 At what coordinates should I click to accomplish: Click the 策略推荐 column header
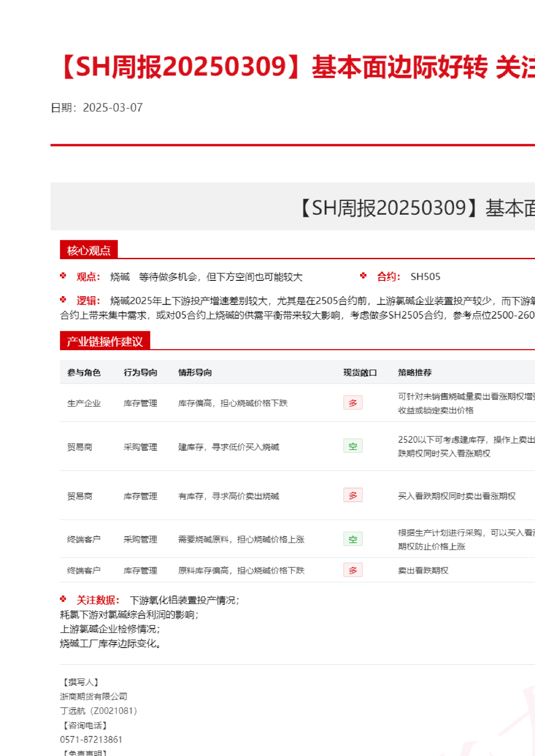[x=415, y=373]
